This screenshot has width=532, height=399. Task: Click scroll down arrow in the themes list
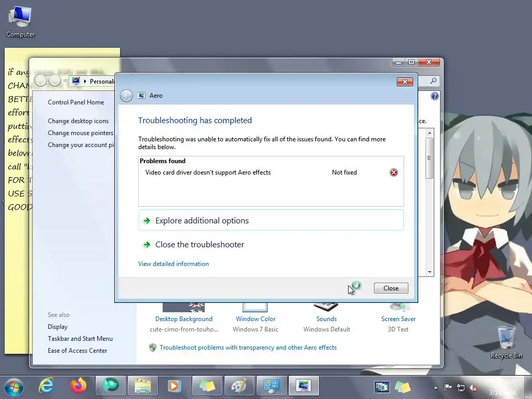[430, 272]
